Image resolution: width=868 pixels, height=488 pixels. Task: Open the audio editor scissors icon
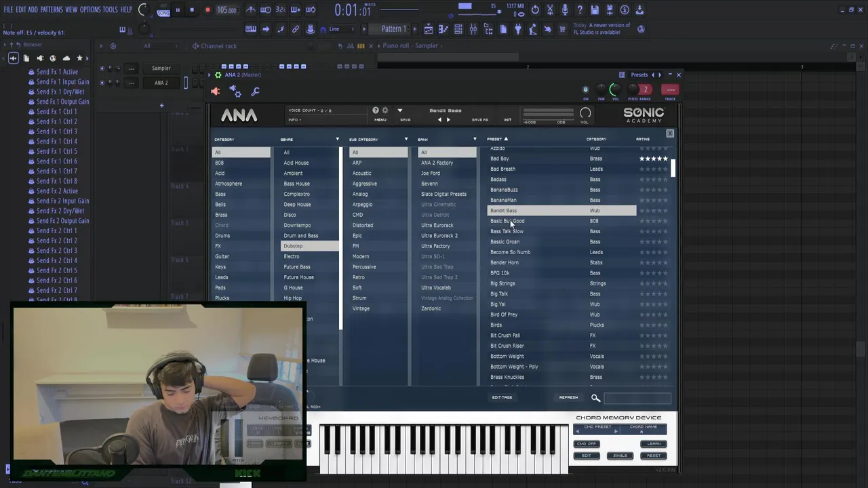(x=550, y=10)
